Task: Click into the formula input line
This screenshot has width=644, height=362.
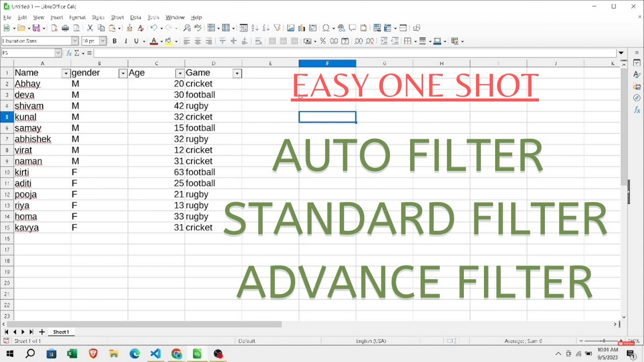Action: tap(355, 53)
